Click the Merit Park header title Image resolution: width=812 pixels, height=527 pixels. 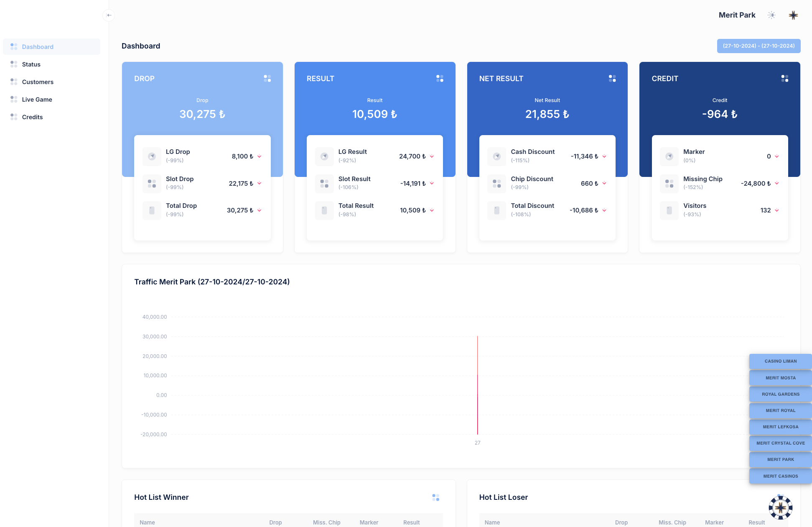point(737,15)
